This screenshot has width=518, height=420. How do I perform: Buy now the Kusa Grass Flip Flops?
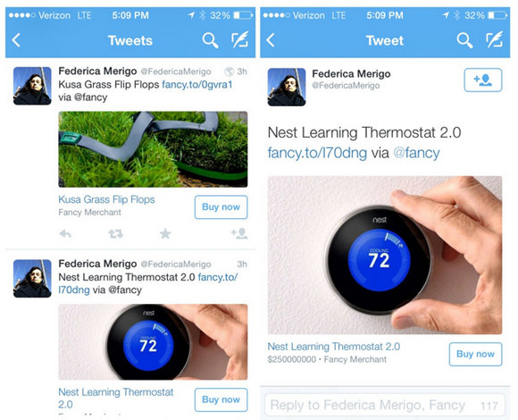(x=221, y=207)
